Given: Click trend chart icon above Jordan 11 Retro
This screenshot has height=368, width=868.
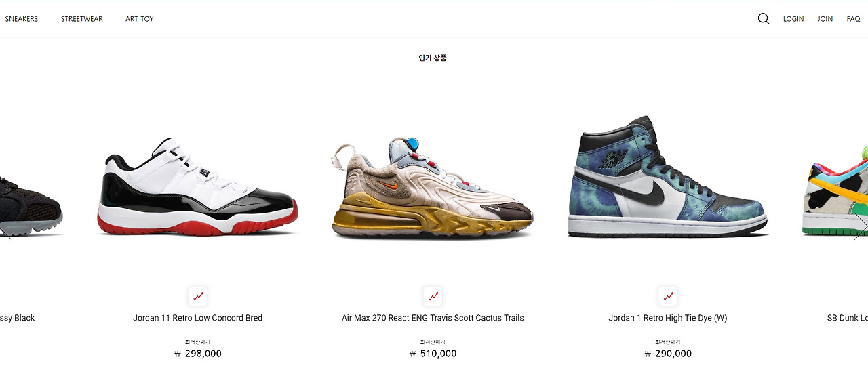Looking at the screenshot, I should (x=198, y=296).
